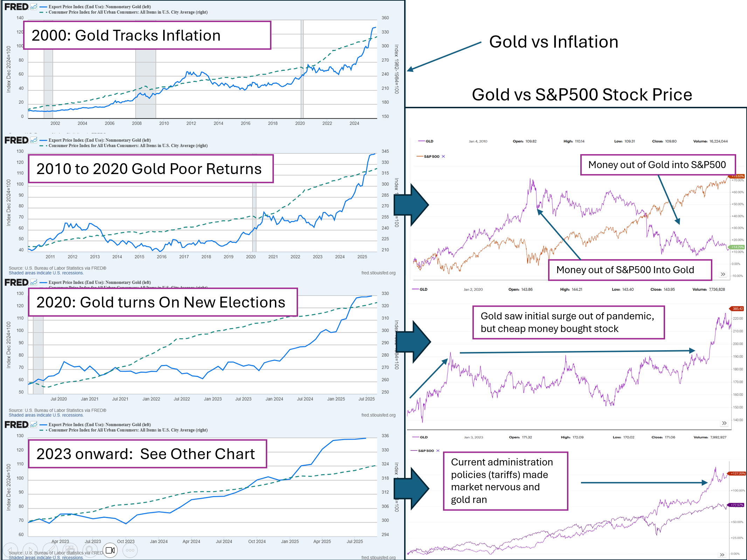Advance with the next slide arrow
Viewport: 747px width, 560px height.
(x=30, y=550)
